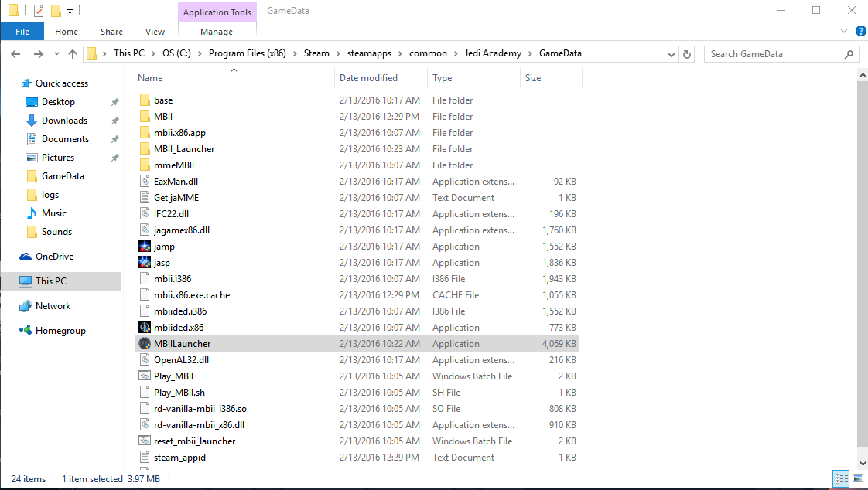868x490 pixels.
Task: Select the Application Tools tab header
Action: 217,12
